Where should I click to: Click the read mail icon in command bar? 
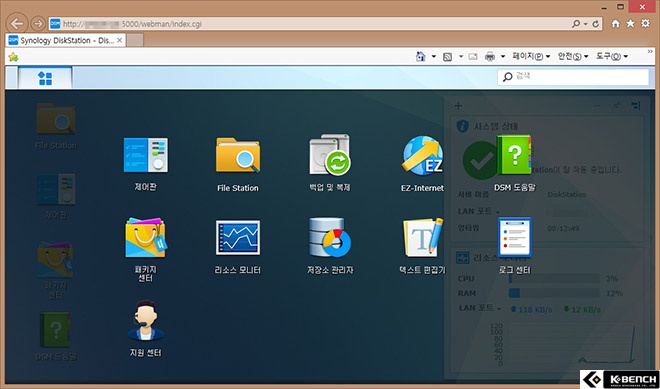[473, 56]
